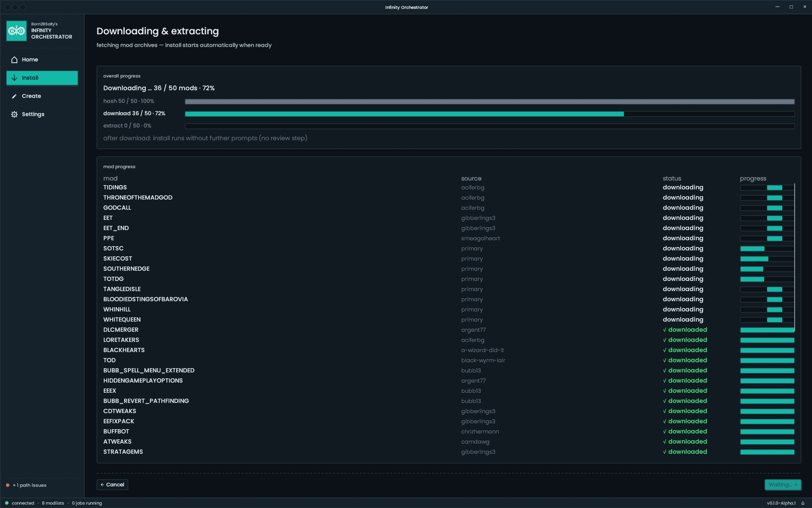812x508 pixels.
Task: Click the overall download progress bar
Action: (490, 114)
